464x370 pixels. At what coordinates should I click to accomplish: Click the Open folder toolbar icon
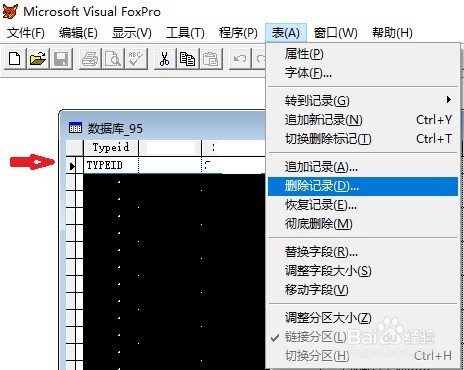[x=38, y=59]
